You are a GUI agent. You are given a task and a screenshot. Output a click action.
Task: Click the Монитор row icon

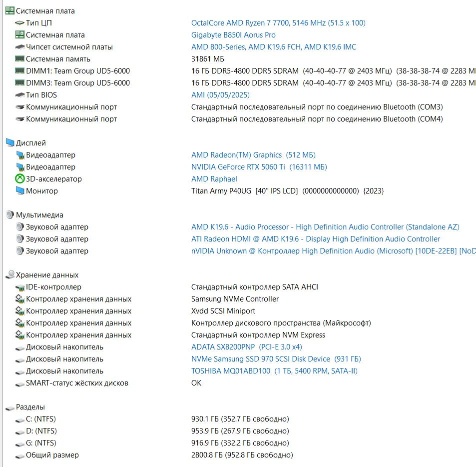click(20, 191)
